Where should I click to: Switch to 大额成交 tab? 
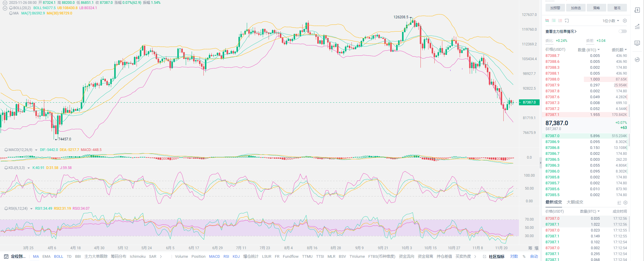click(575, 202)
